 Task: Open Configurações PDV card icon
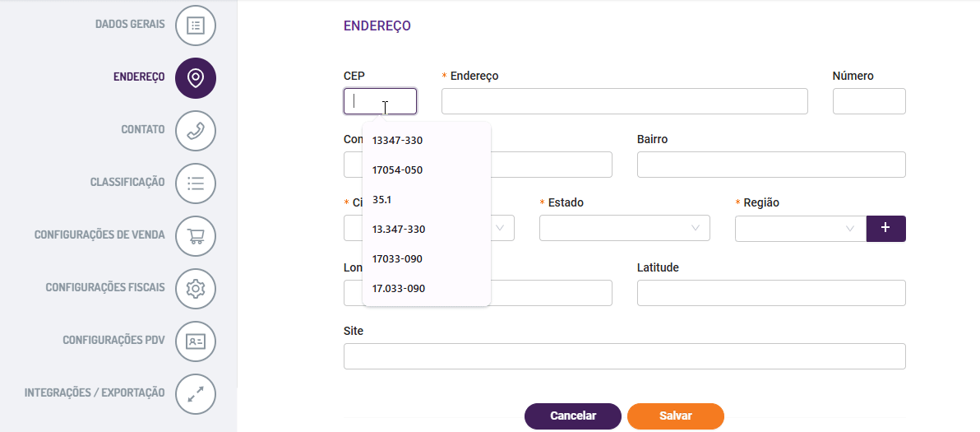(196, 341)
